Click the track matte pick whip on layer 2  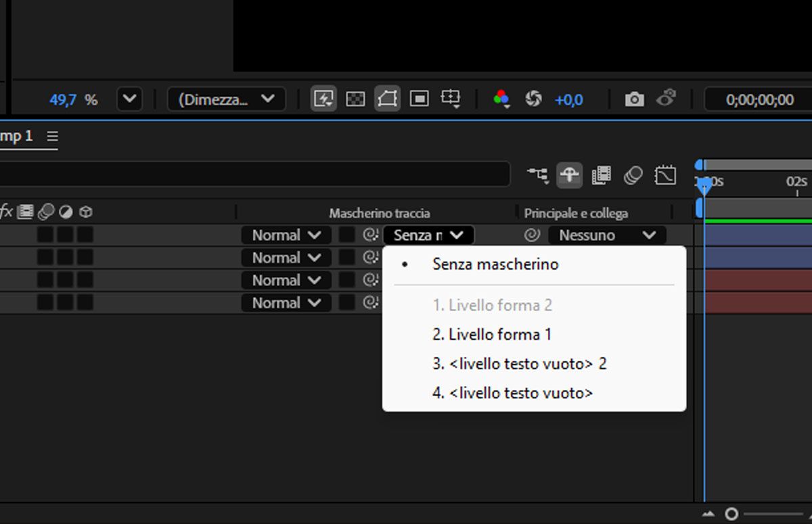coord(370,258)
